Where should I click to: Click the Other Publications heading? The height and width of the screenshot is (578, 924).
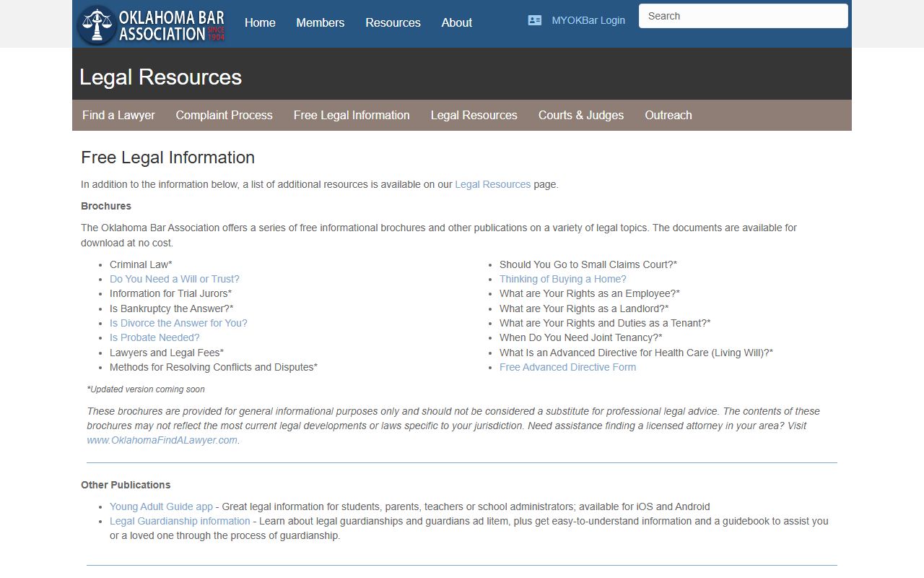pyautogui.click(x=126, y=485)
